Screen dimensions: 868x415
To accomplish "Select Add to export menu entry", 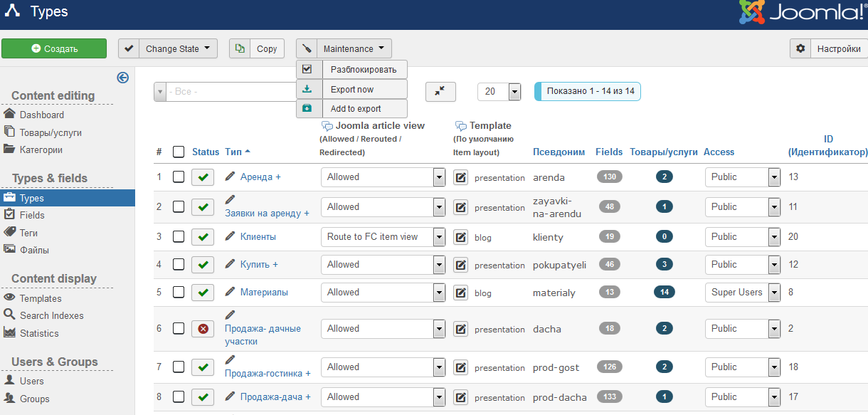I will point(351,109).
